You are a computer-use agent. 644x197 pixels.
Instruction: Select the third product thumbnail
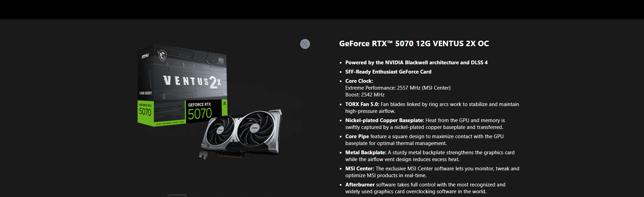(x=225, y=196)
